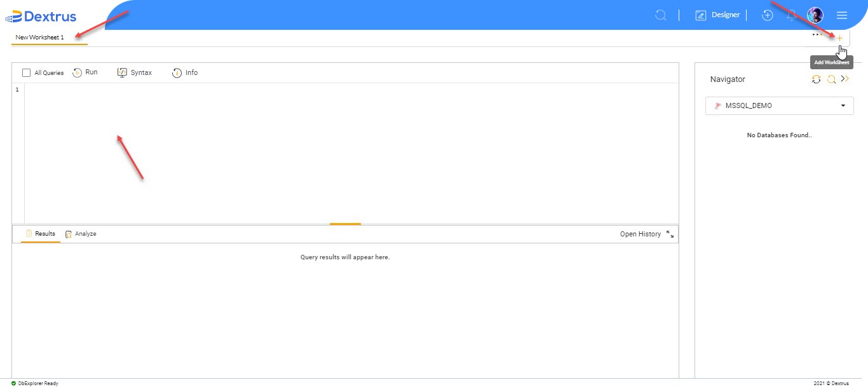Toggle the All Queries checkbox
This screenshot has width=868, height=387.
tap(26, 73)
